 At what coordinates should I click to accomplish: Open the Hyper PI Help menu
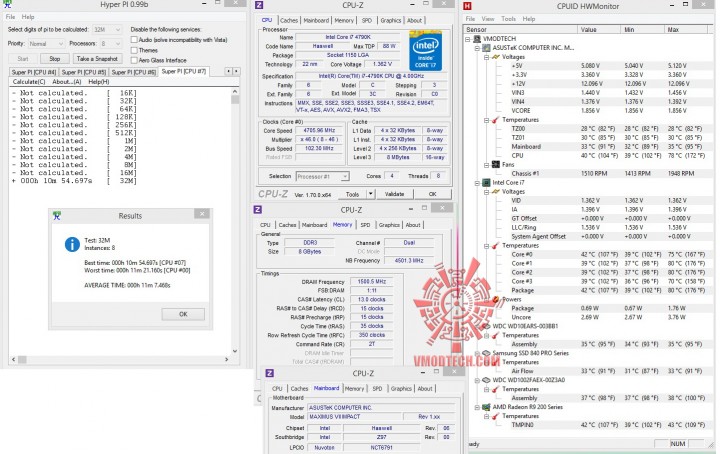click(x=28, y=17)
